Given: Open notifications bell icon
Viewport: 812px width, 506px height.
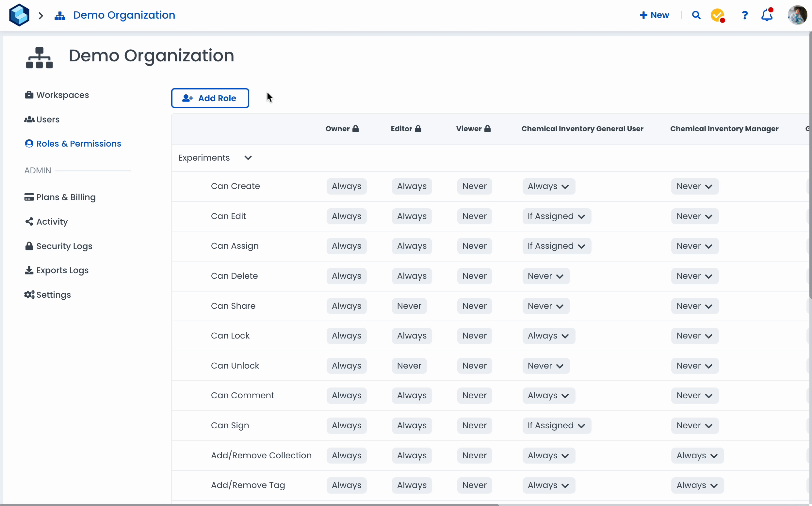Looking at the screenshot, I should pos(767,15).
